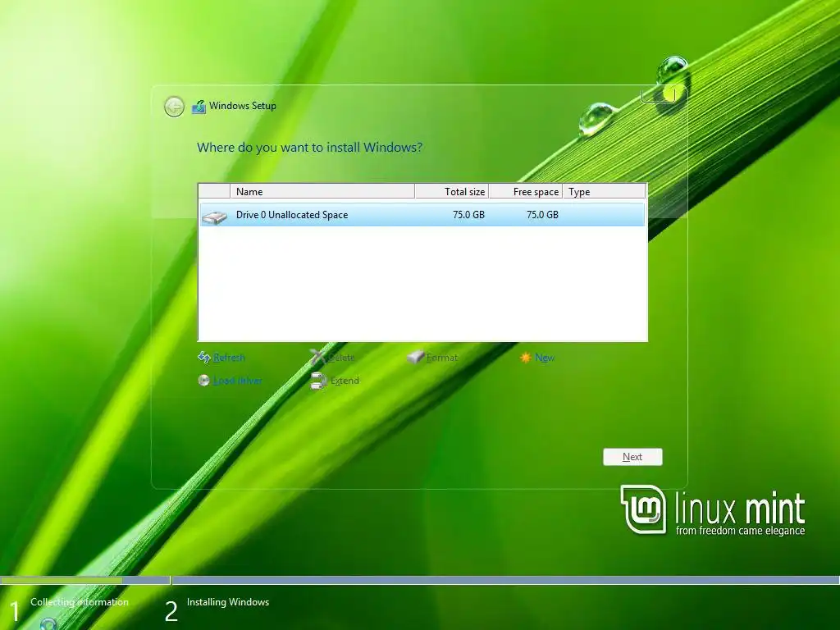
Task: Click the Extend partition icon
Action: tap(318, 381)
